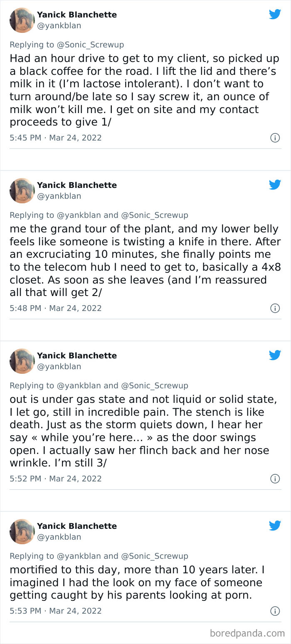Click the Twitter bird icon on second tweet
291x644 pixels.
pos(275,185)
